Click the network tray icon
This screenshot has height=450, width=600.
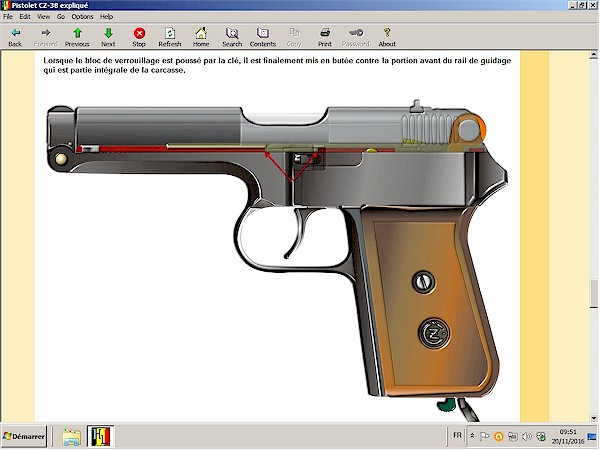point(513,436)
